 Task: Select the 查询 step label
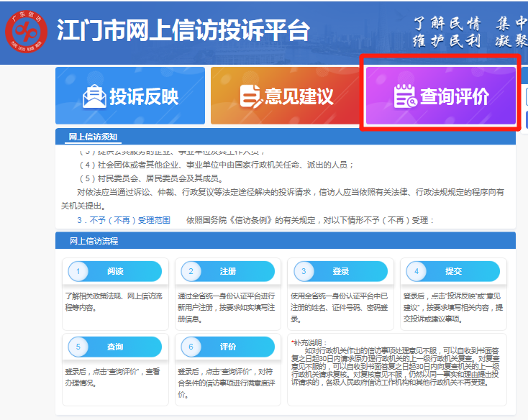point(115,347)
